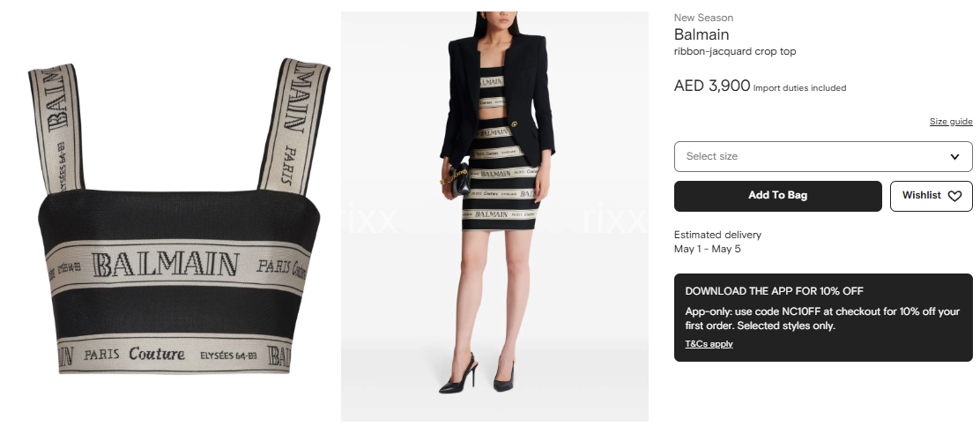Screen dimensions: 980x427
Task: Click the Add To Bag button
Action: [777, 196]
